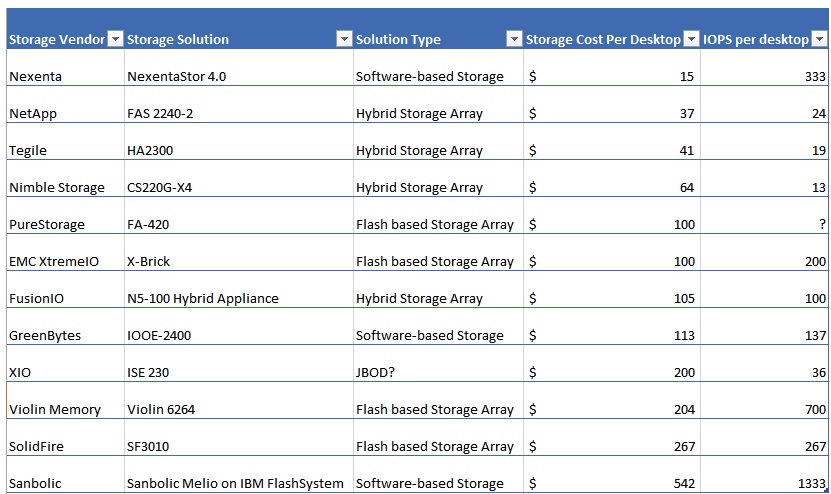Select the Nexenta vendor cell
The image size is (831, 494).
(x=66, y=67)
